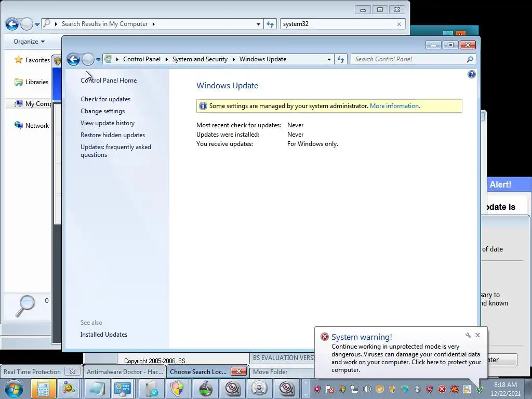Image resolution: width=532 pixels, height=399 pixels.
Task: Click the blue shield tray icon
Action: click(x=404, y=389)
